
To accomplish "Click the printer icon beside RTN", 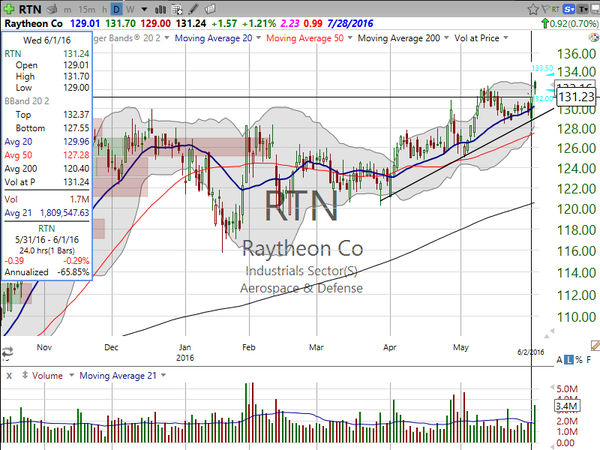I will (52, 9).
